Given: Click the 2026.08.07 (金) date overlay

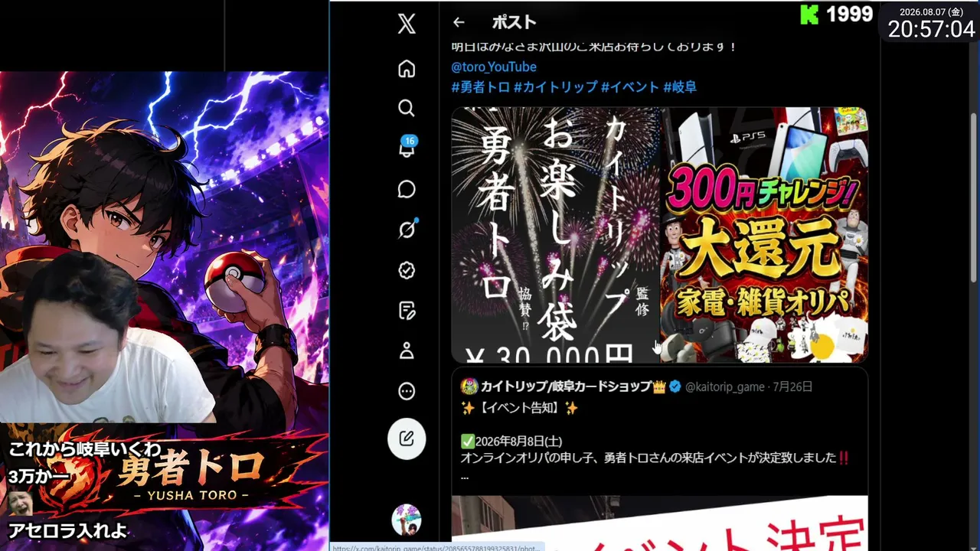Looking at the screenshot, I should coord(931,11).
